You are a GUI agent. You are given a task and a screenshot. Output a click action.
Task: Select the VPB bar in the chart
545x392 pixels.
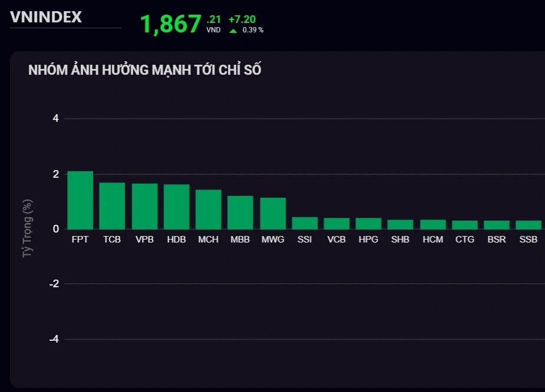[x=144, y=206]
